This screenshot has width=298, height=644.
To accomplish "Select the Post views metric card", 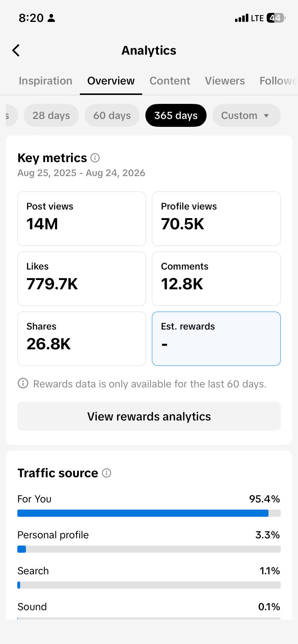I will [x=82, y=218].
